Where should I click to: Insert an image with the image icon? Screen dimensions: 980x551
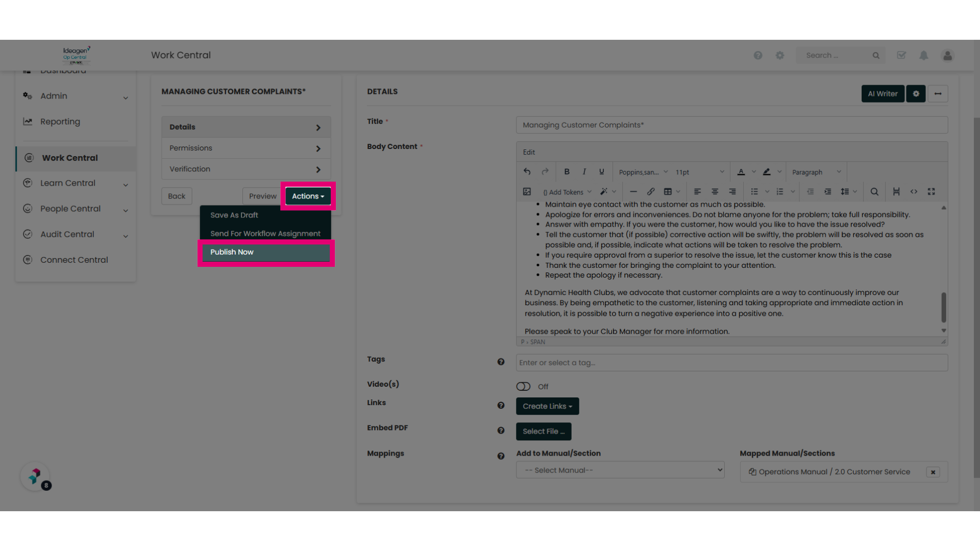point(527,191)
